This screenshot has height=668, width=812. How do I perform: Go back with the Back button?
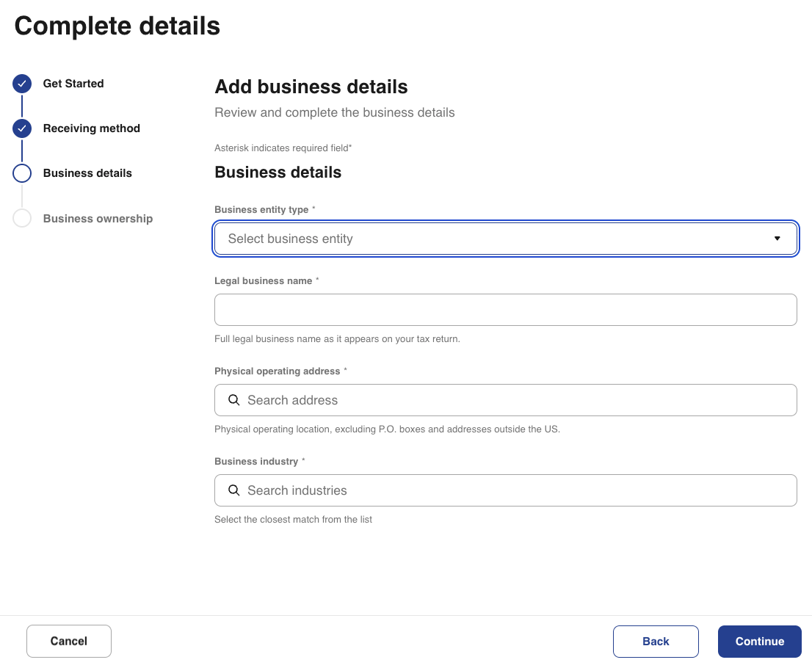[656, 642]
